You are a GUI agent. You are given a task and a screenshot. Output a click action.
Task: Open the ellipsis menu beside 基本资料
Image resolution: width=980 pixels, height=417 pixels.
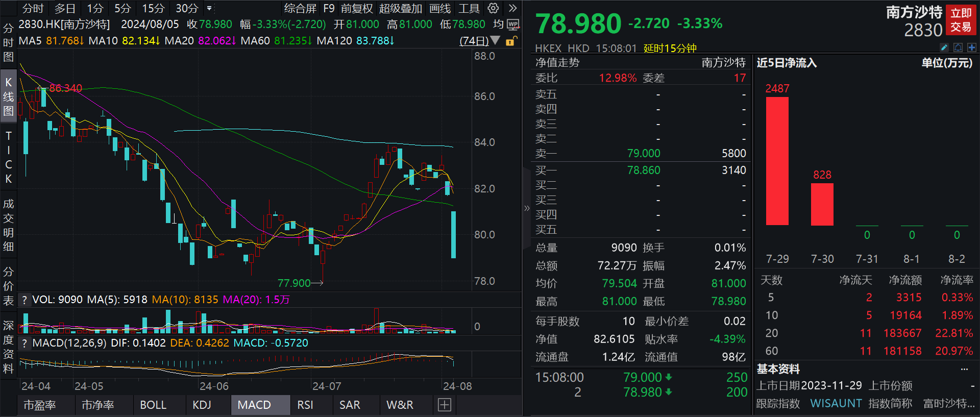964,369
